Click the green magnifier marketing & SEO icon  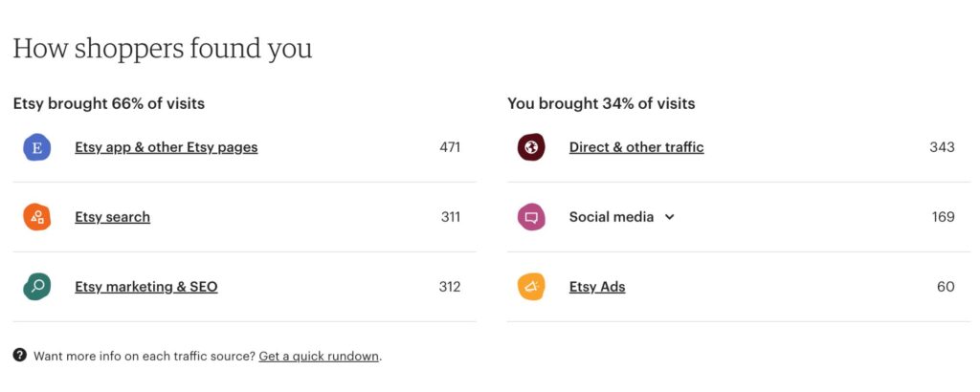point(37,287)
